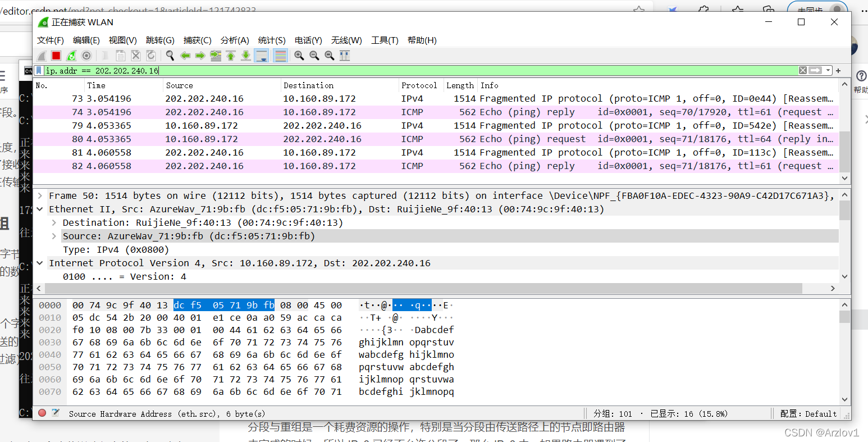Reload the capture file icon
Viewport: 868px width, 442px height.
[x=150, y=56]
